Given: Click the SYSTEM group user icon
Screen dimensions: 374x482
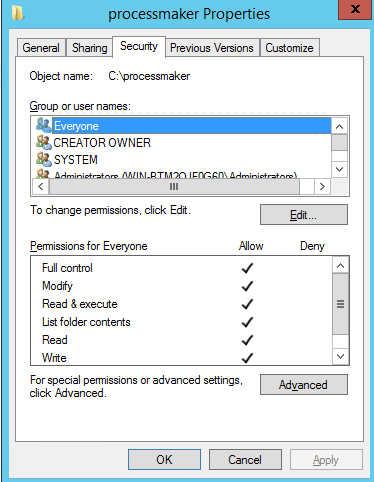Looking at the screenshot, I should pyautogui.click(x=44, y=159).
